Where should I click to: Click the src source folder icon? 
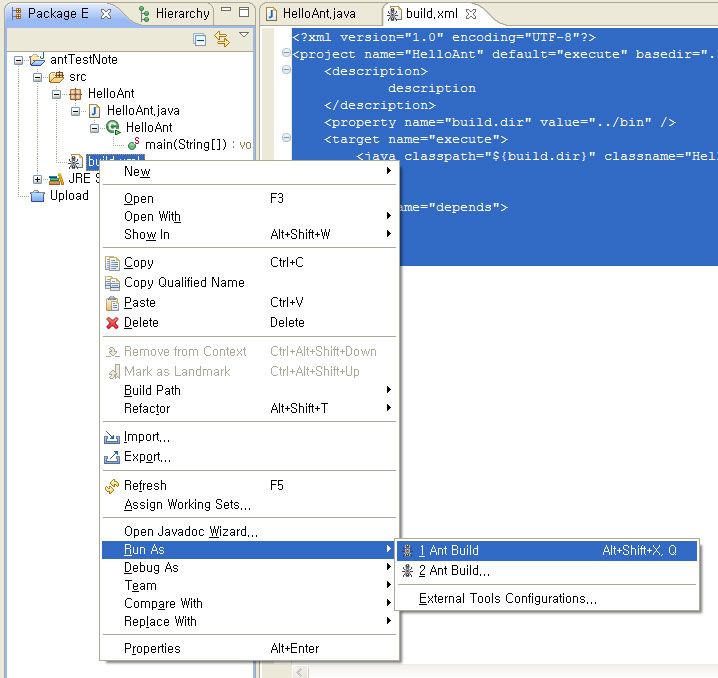pyautogui.click(x=56, y=77)
